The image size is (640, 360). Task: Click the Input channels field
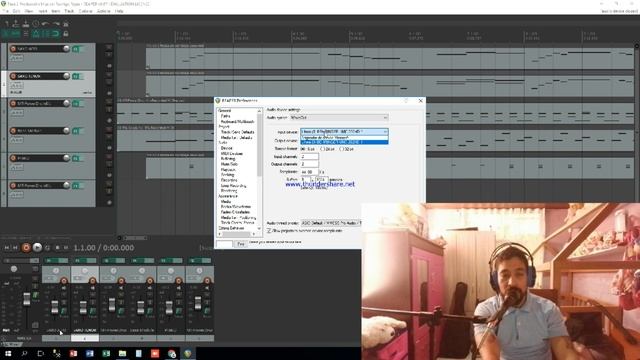309,157
